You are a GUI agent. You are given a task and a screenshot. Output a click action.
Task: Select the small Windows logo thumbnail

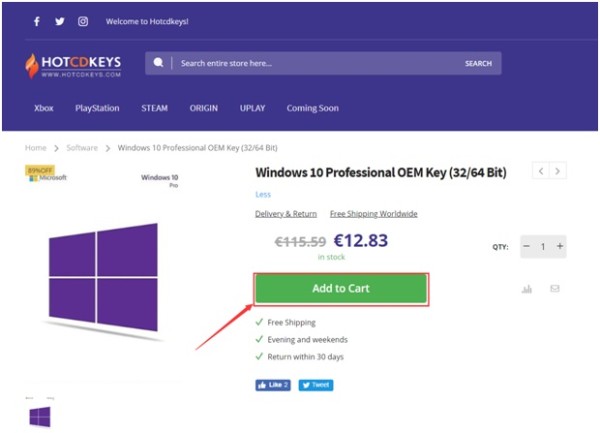(40, 417)
